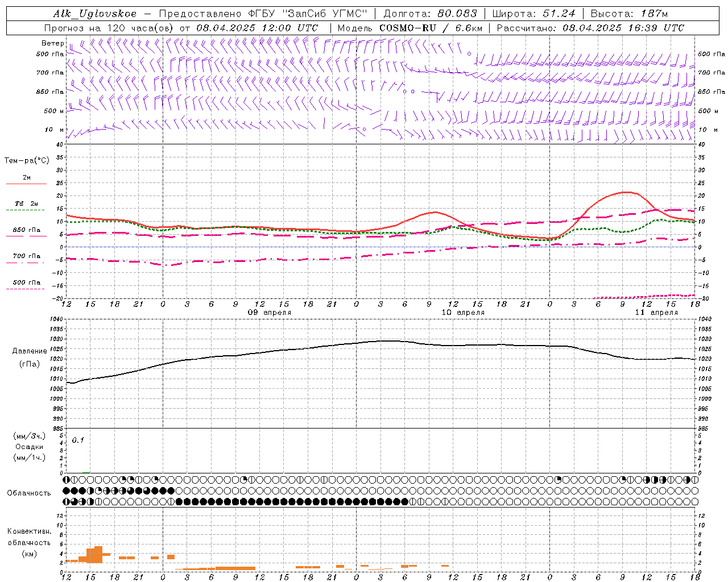The height and width of the screenshot is (582, 728).
Task: Click the date label 09 апреля
Action: click(270, 313)
